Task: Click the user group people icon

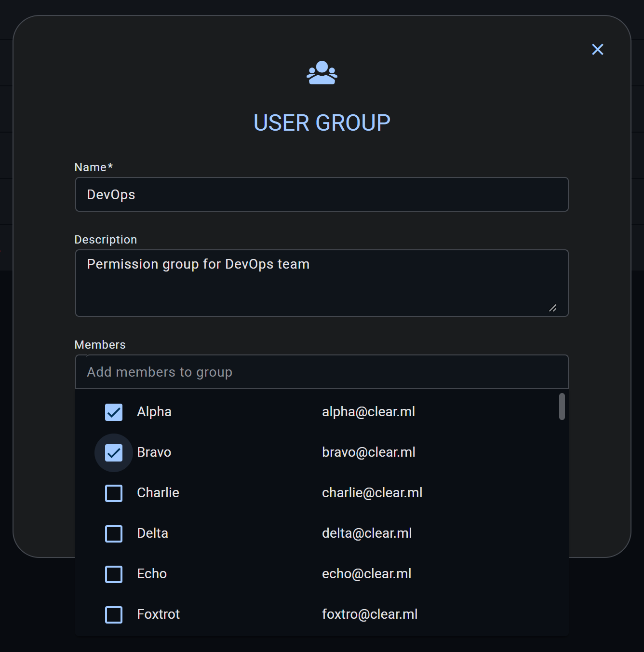Action: click(x=322, y=73)
